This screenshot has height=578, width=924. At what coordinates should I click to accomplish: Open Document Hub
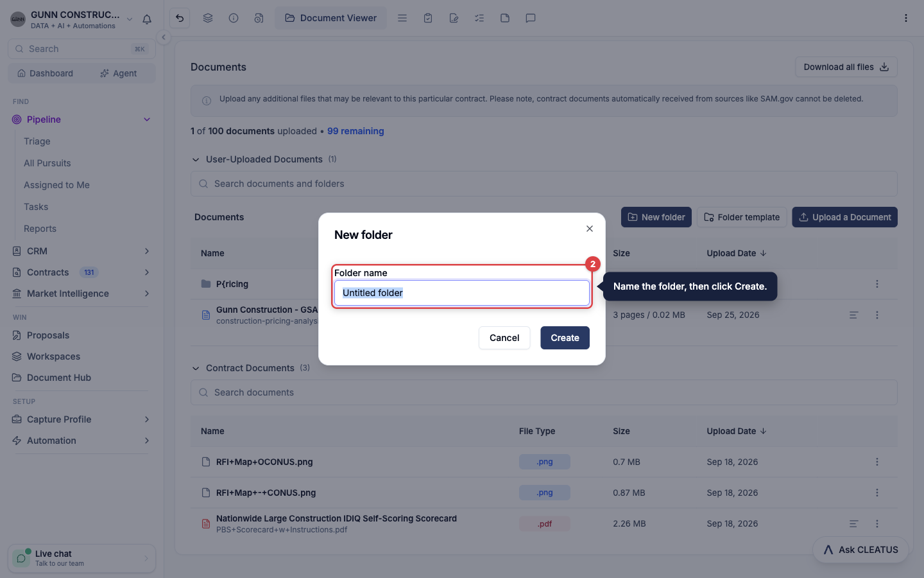coord(59,378)
